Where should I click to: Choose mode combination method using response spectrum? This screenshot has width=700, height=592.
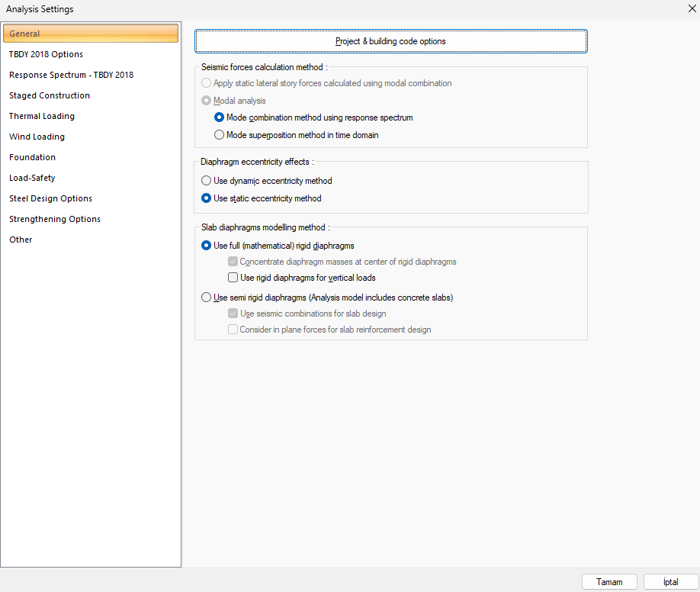click(220, 117)
